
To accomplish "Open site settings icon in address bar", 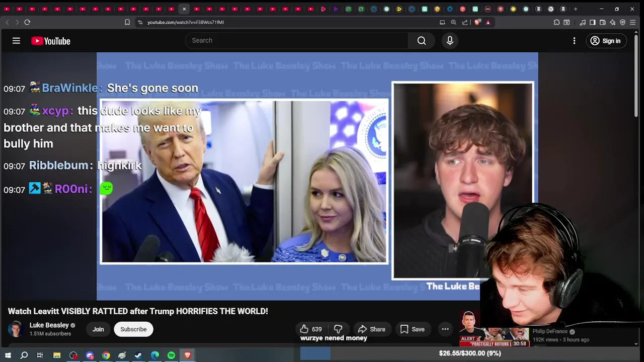I will 140,22.
